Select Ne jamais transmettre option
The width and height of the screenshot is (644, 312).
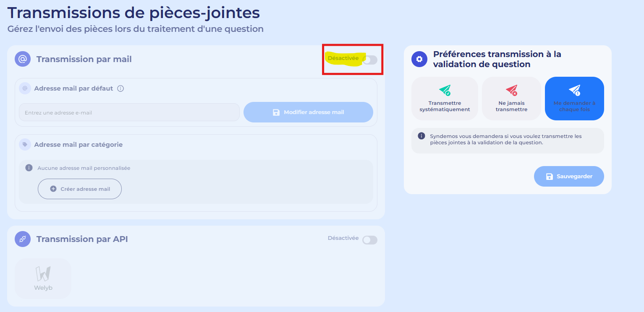(x=511, y=98)
